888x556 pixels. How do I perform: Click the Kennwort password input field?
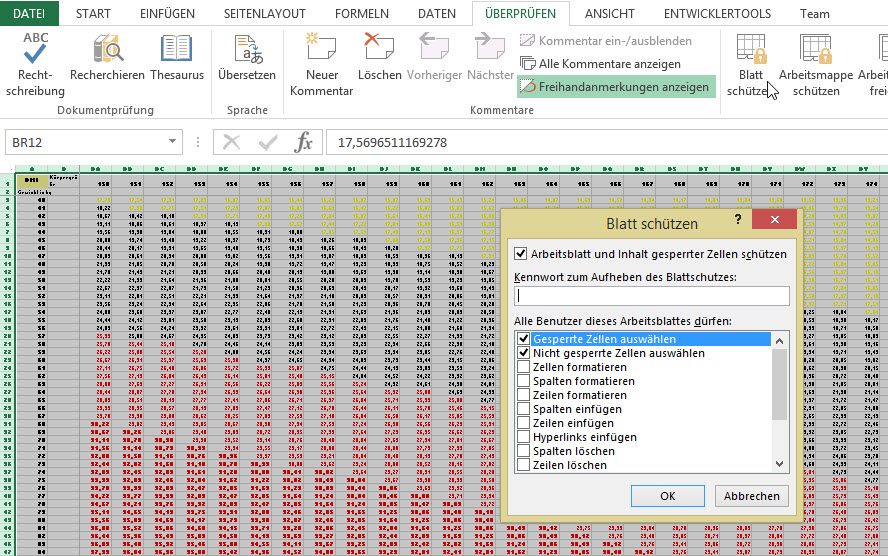pyautogui.click(x=651, y=296)
